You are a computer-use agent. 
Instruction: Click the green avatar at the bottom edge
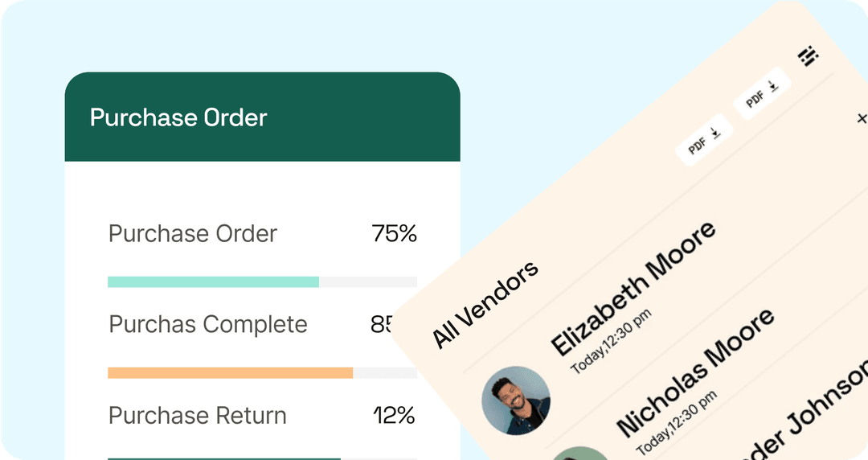579,454
